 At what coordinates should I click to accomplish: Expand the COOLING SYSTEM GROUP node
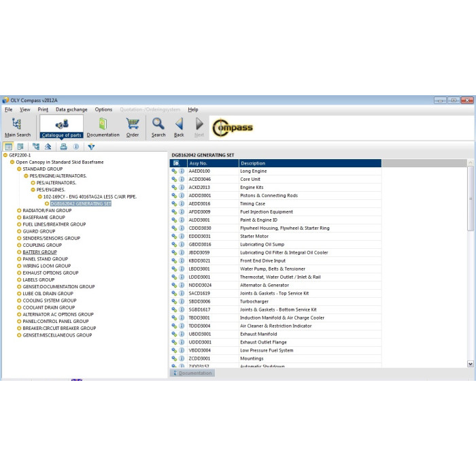pos(19,301)
